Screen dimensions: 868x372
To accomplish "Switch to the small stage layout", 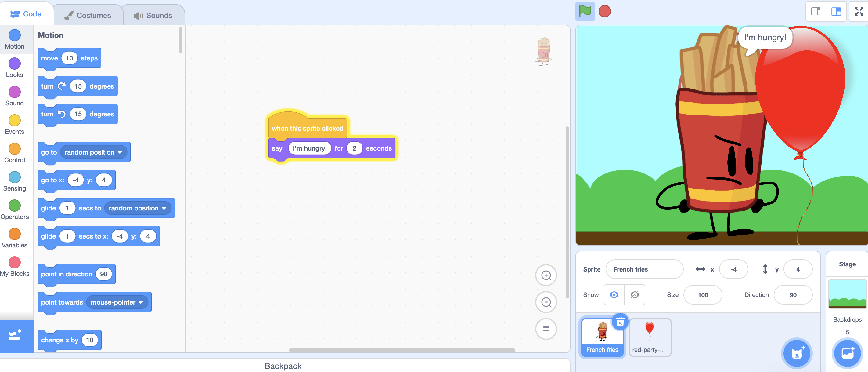I will click(816, 12).
